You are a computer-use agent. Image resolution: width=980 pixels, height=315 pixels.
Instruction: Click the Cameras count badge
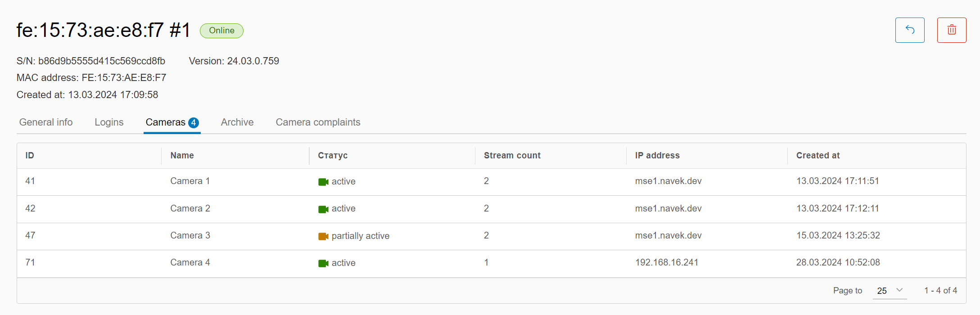click(x=194, y=123)
